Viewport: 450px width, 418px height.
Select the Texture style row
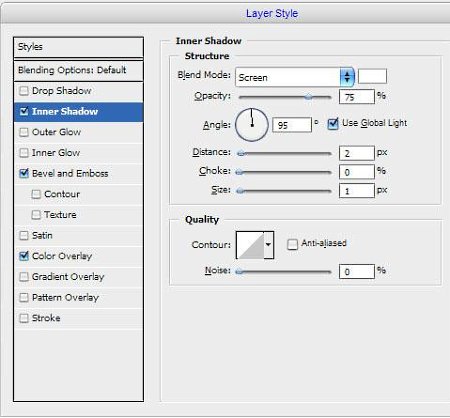79,215
